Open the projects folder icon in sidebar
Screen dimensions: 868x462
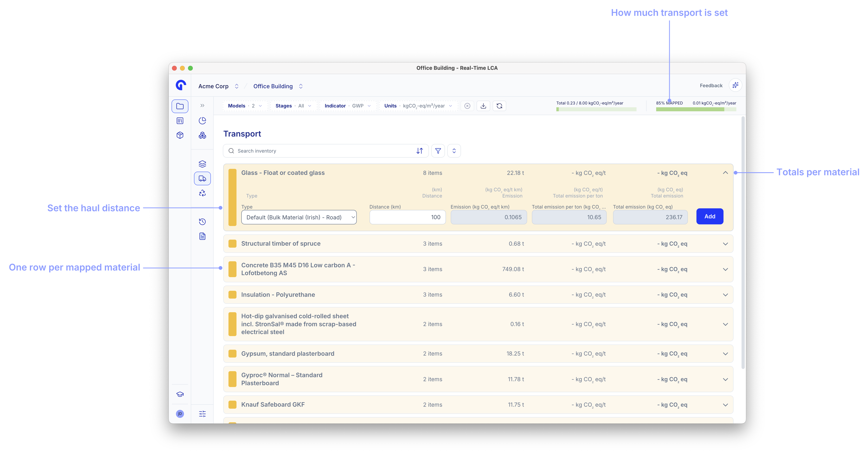click(x=180, y=106)
